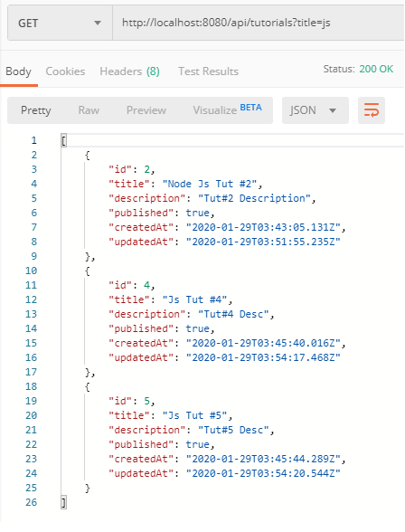Click the "Js Tut #4" title value

(x=195, y=300)
